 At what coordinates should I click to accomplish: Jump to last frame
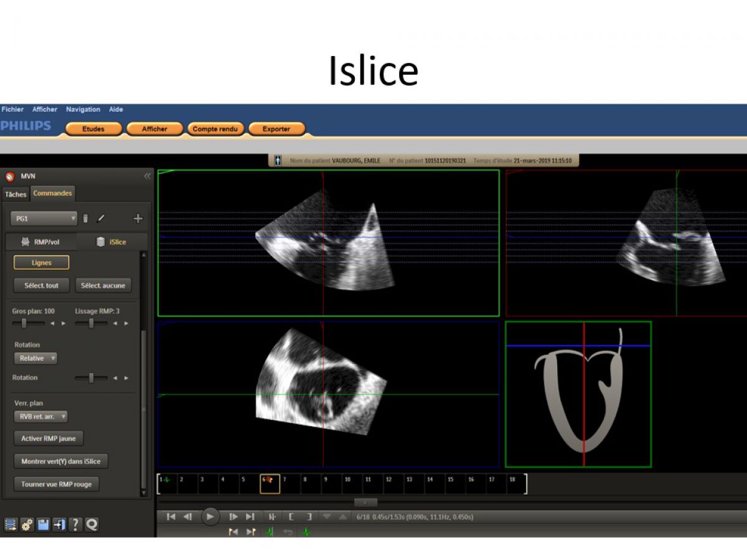[250, 516]
